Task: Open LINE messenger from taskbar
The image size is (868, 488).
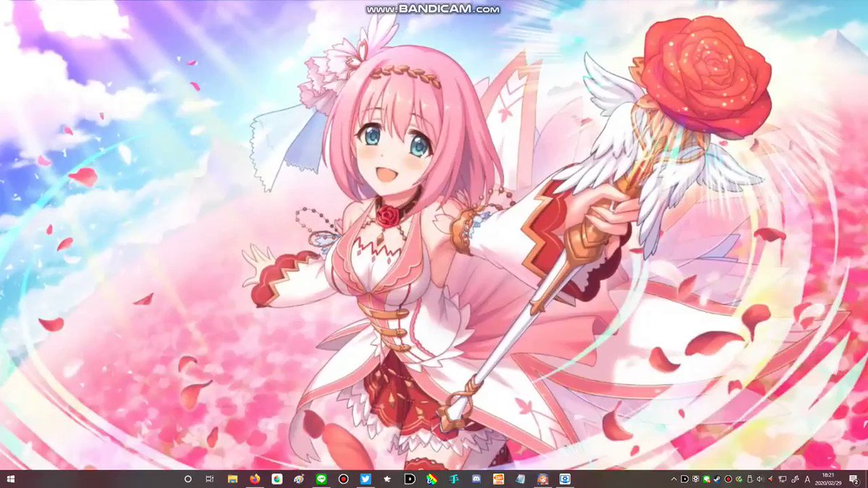Action: pyautogui.click(x=321, y=479)
